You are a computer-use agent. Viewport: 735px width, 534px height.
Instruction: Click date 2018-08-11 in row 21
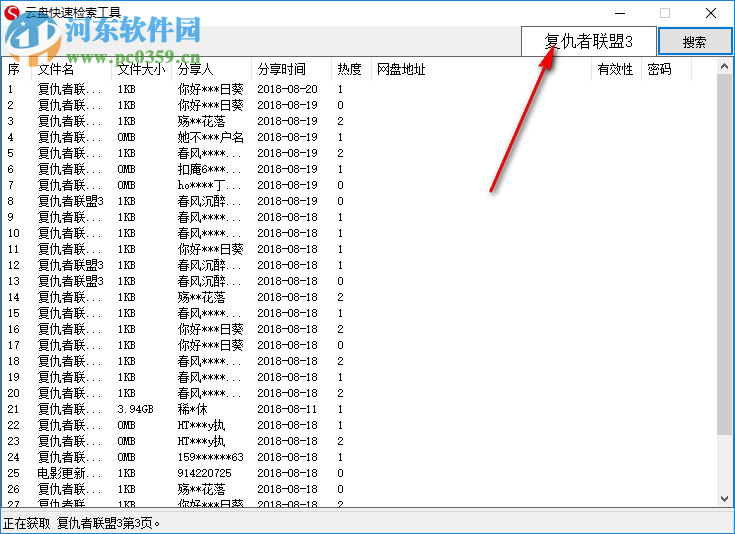(x=287, y=409)
